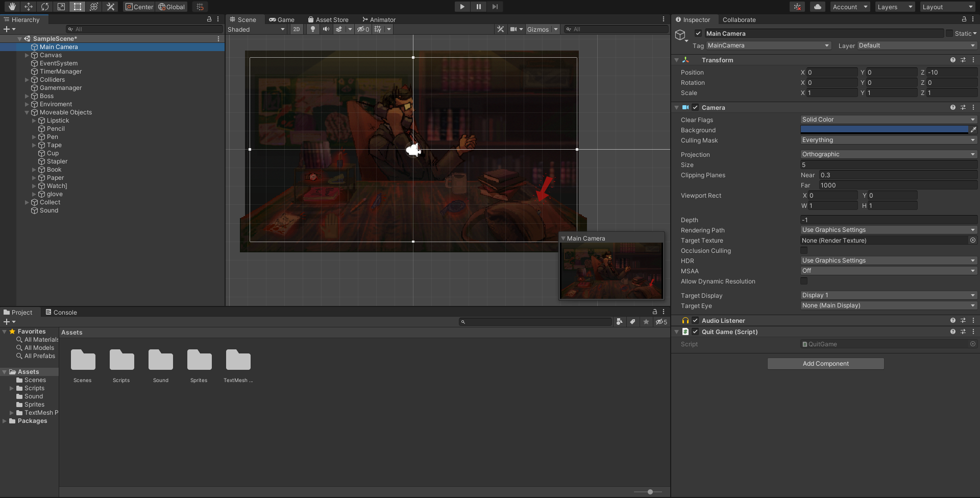Screen dimensions: 980x498
Task: Open the Account menu
Action: (849, 7)
